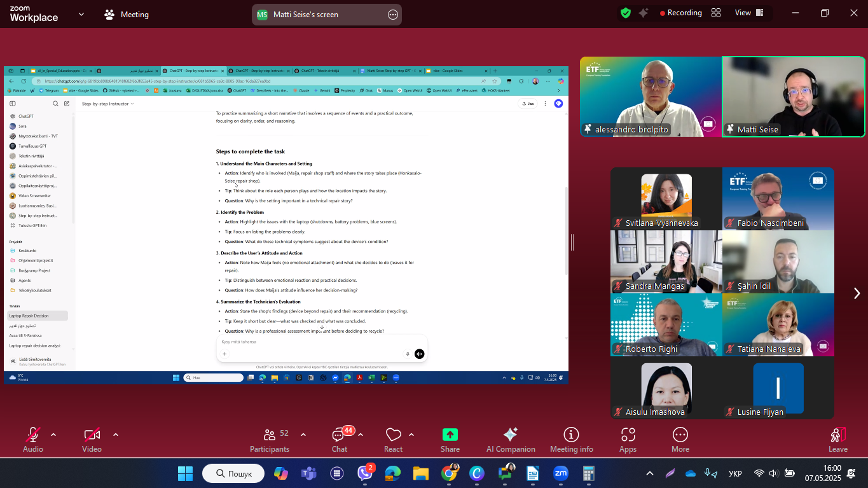Click the green Share screen button

pos(450,440)
